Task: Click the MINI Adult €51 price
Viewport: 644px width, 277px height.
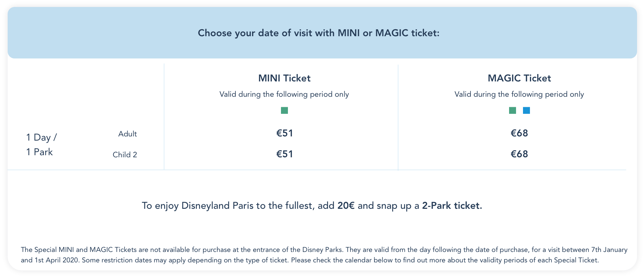Action: click(x=284, y=133)
